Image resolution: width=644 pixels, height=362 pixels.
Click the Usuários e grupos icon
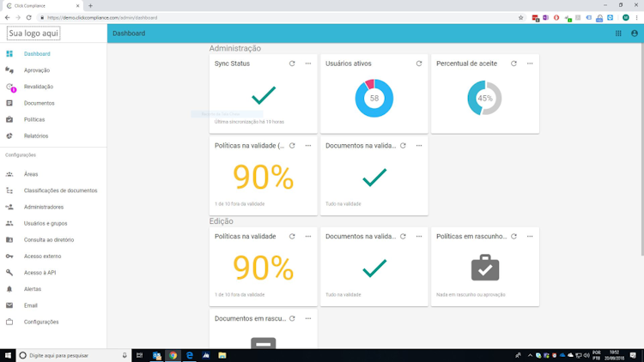(x=9, y=223)
